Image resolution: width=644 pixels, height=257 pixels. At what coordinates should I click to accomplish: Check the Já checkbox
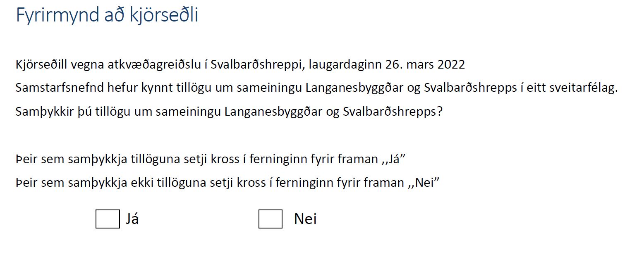coord(108,219)
